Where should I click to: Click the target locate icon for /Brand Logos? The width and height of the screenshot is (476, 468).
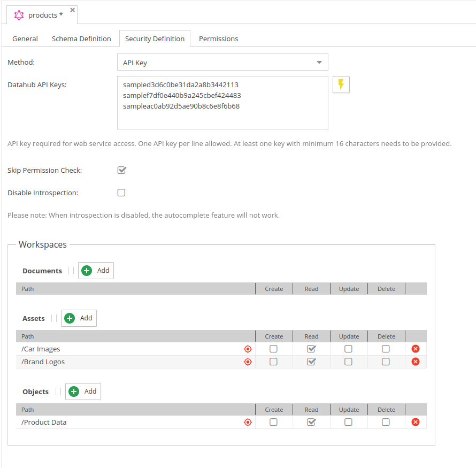point(248,362)
